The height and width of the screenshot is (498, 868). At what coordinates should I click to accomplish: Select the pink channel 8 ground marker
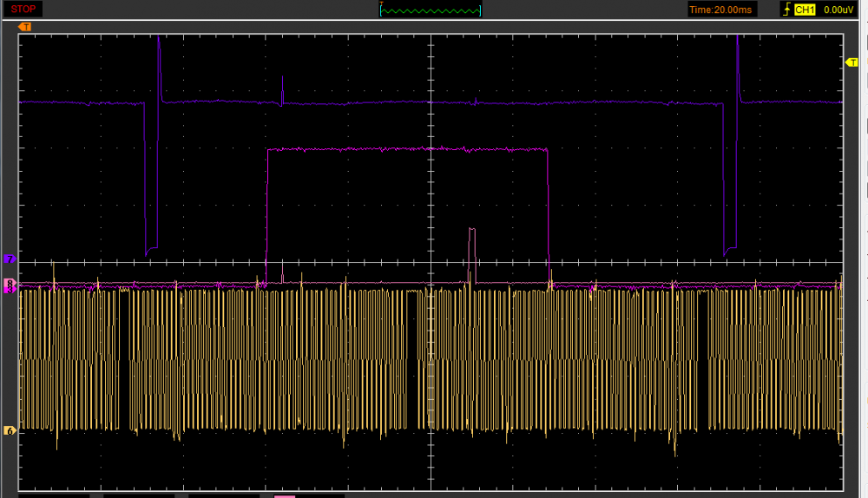click(x=10, y=284)
